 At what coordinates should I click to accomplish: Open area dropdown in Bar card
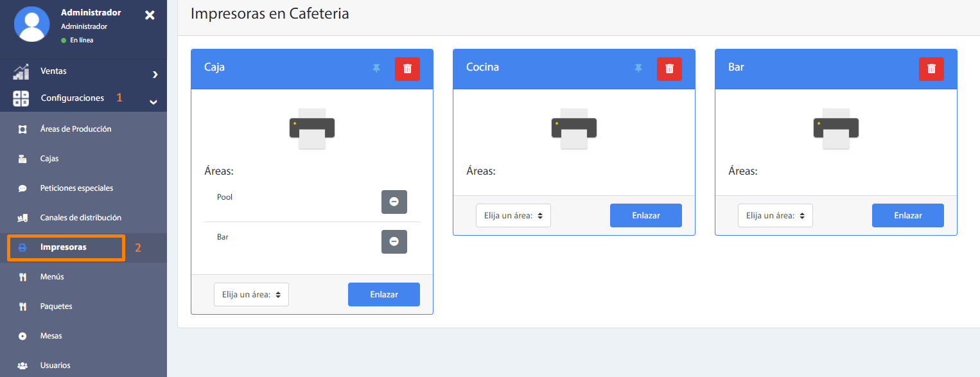[x=775, y=216]
